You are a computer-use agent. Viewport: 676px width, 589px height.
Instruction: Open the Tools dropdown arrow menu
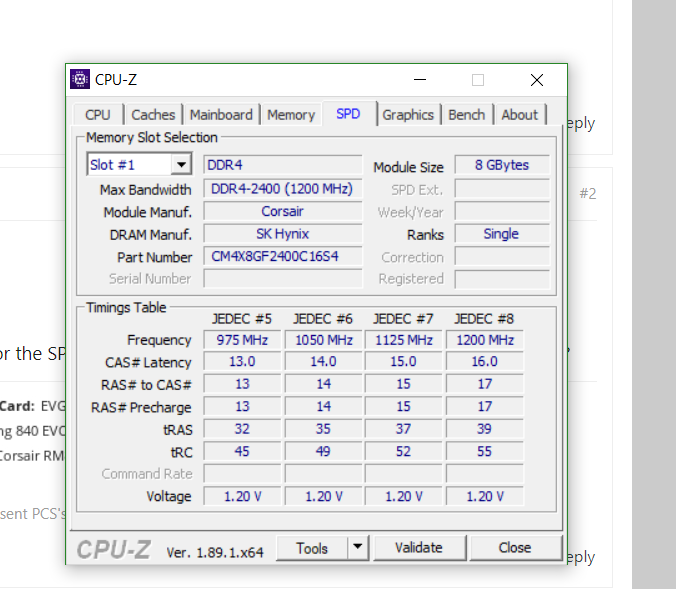(357, 548)
